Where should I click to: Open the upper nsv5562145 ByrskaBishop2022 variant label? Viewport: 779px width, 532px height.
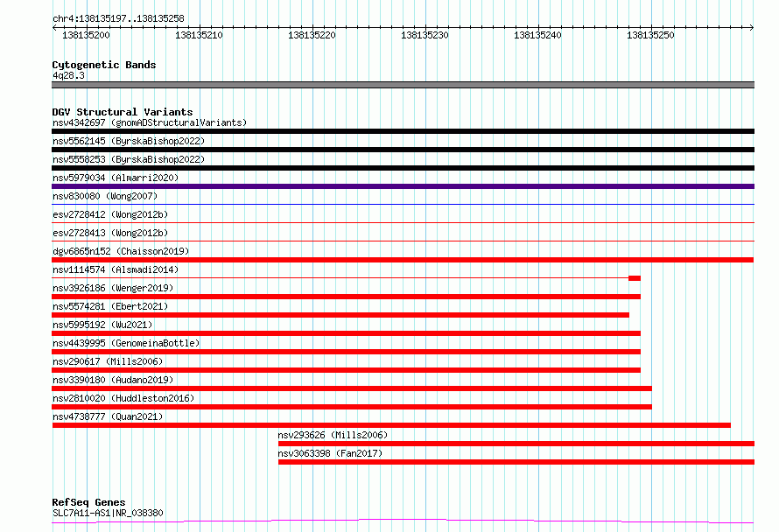click(129, 141)
